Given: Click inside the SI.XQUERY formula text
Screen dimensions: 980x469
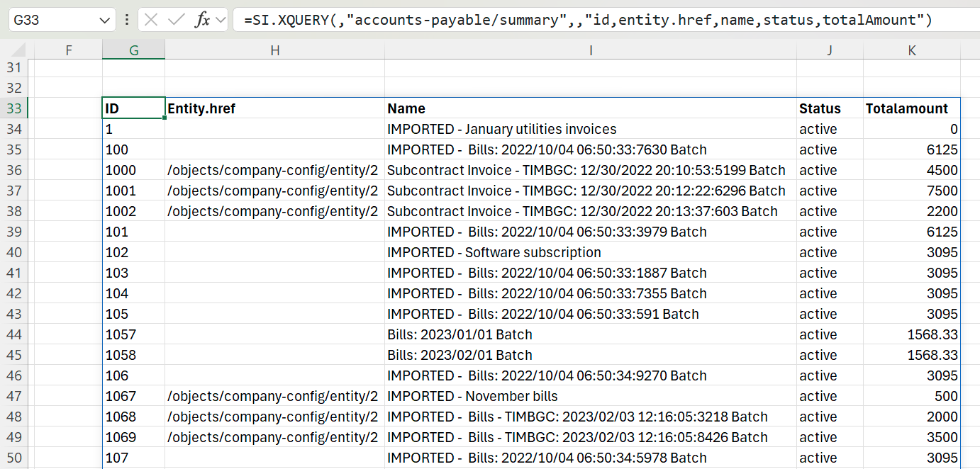Looking at the screenshot, I should click(588, 20).
